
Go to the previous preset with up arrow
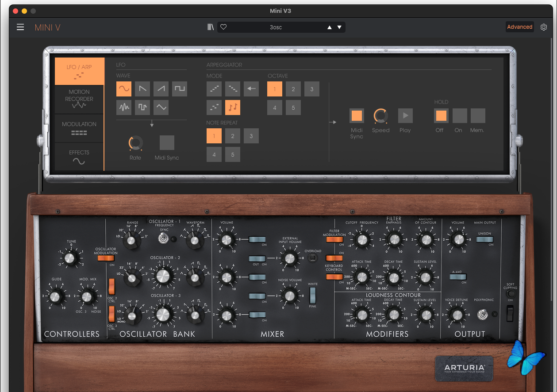tap(329, 27)
